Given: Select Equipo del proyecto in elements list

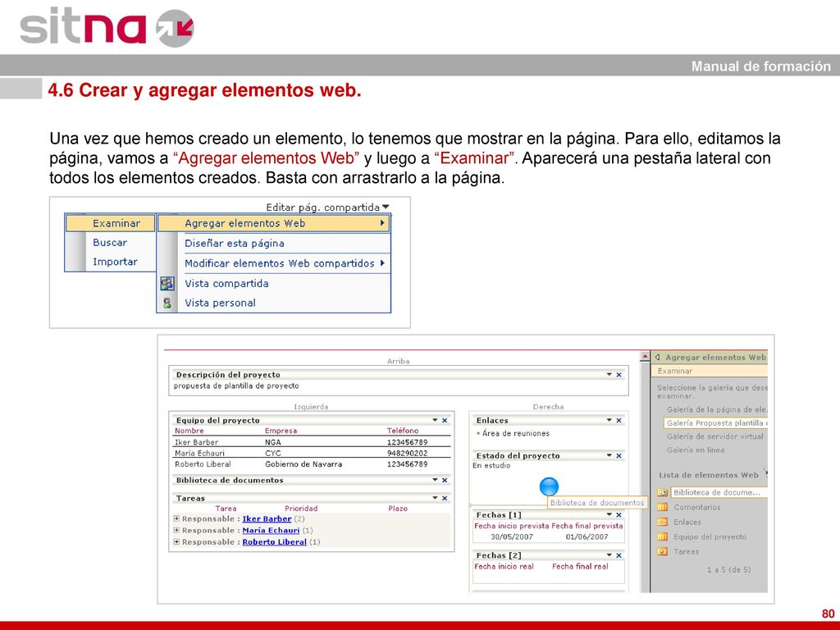Looking at the screenshot, I should click(x=710, y=536).
